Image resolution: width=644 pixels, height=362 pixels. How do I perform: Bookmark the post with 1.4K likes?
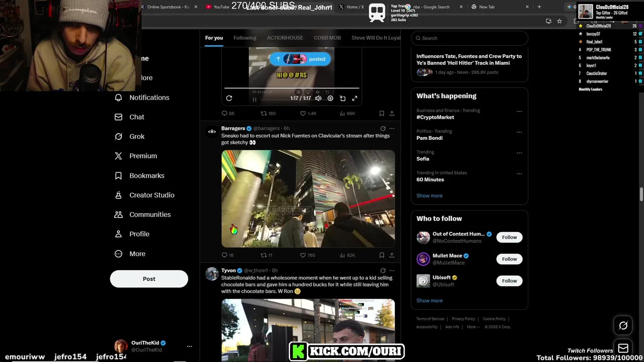pyautogui.click(x=381, y=114)
